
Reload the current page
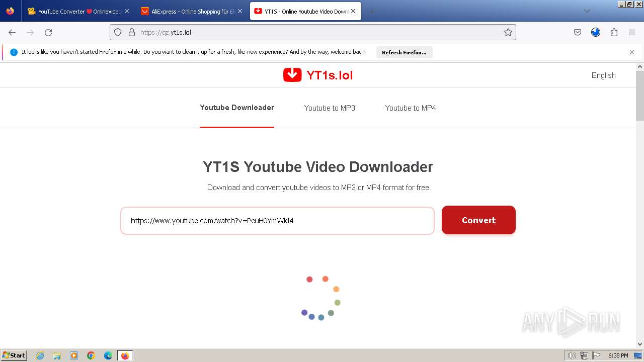click(x=48, y=33)
